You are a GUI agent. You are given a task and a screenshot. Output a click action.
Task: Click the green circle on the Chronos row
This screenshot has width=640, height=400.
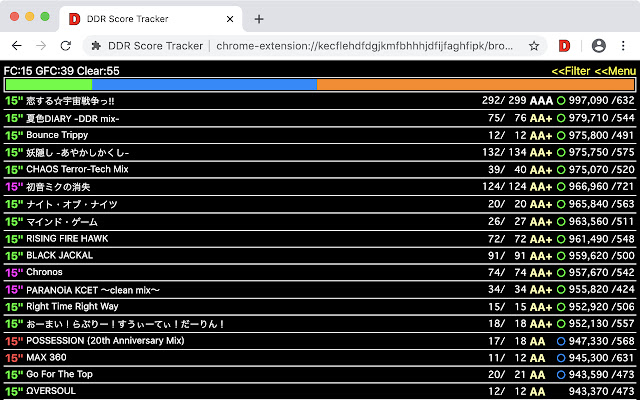click(x=561, y=273)
